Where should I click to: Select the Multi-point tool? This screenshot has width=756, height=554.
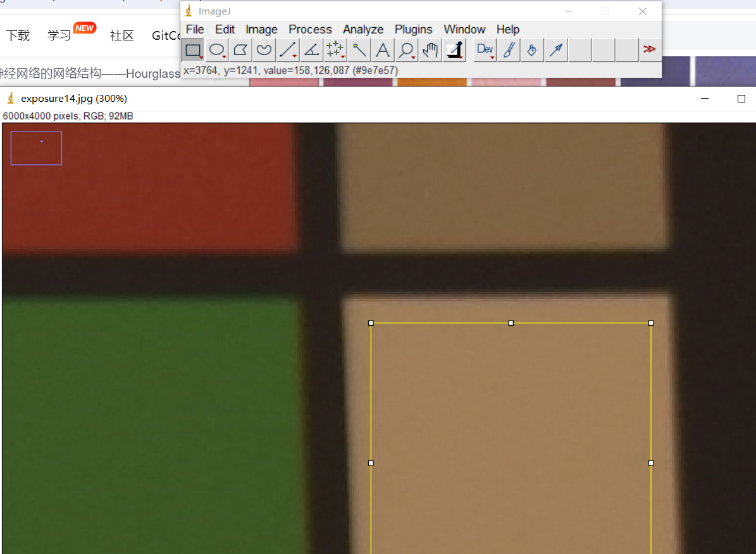335,50
